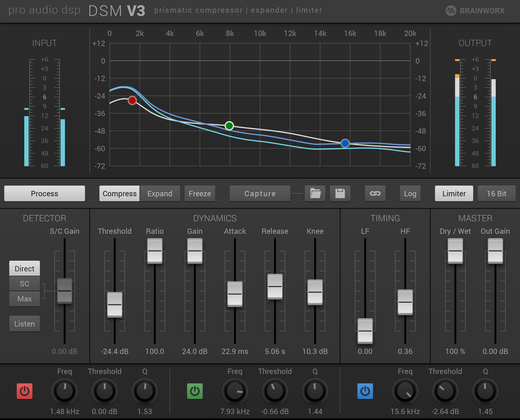Click the 1.44 Q value

point(315,411)
